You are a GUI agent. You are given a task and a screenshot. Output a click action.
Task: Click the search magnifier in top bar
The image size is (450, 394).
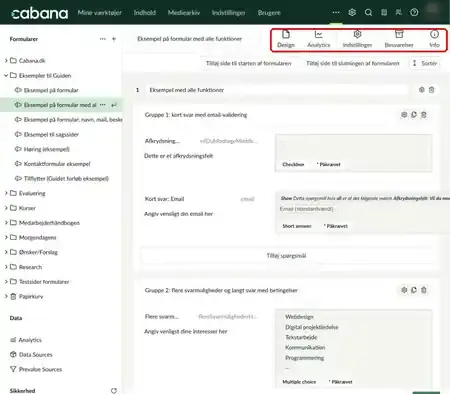368,13
